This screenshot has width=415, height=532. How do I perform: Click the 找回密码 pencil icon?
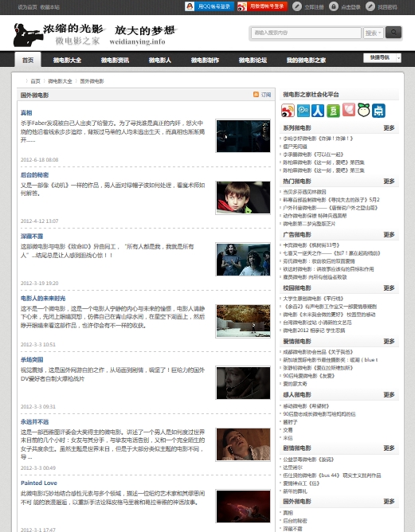370,6
